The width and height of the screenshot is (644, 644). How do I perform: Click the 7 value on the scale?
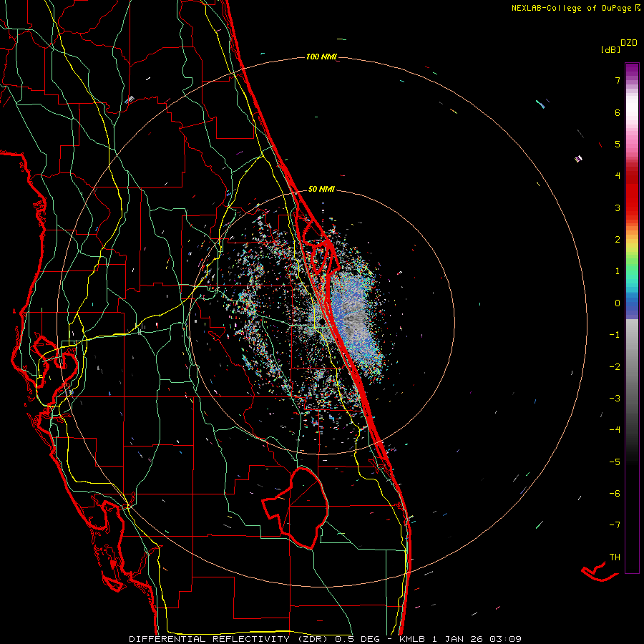(618, 80)
